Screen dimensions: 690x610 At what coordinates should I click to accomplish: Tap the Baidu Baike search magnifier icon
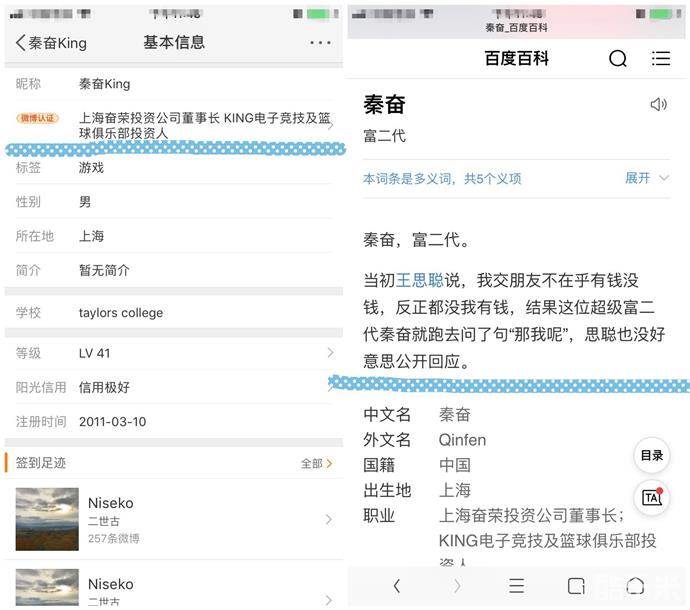pos(618,59)
